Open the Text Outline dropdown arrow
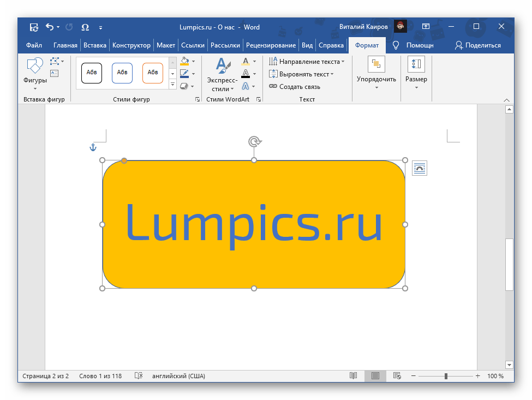The image size is (532, 400). [x=254, y=74]
